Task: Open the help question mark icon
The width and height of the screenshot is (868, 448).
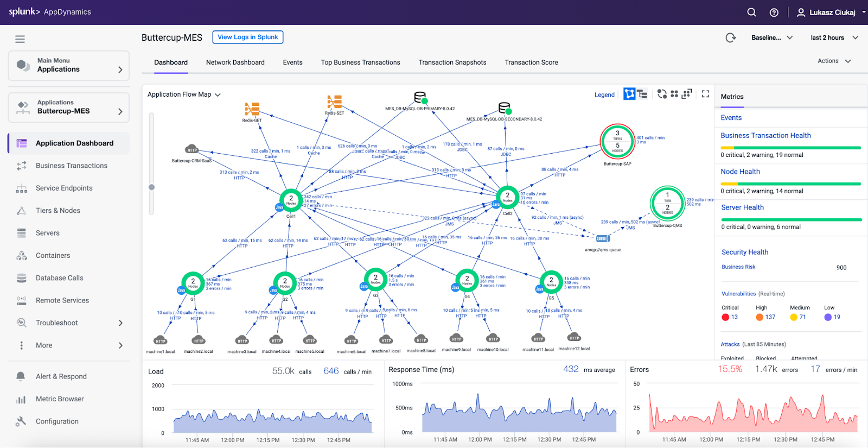Action: pyautogui.click(x=774, y=12)
